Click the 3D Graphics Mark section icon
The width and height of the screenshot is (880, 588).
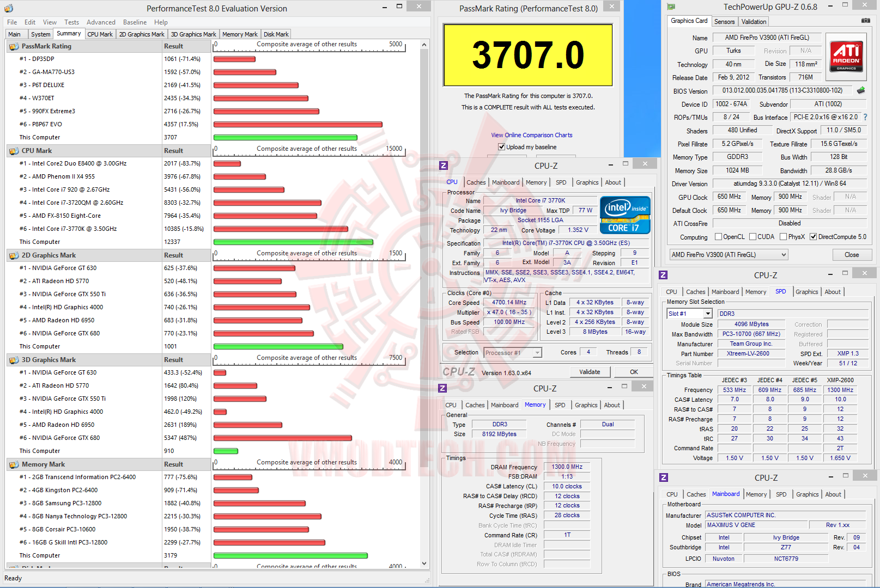coord(14,360)
